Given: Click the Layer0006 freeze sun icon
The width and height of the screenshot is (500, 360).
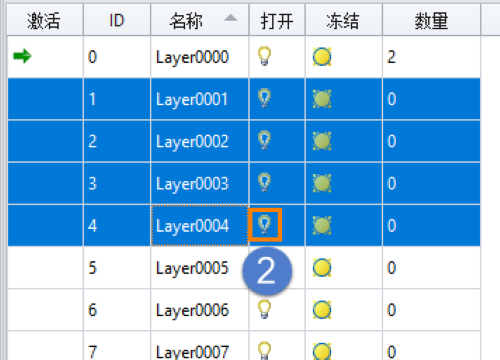Looking at the screenshot, I should (x=322, y=310).
